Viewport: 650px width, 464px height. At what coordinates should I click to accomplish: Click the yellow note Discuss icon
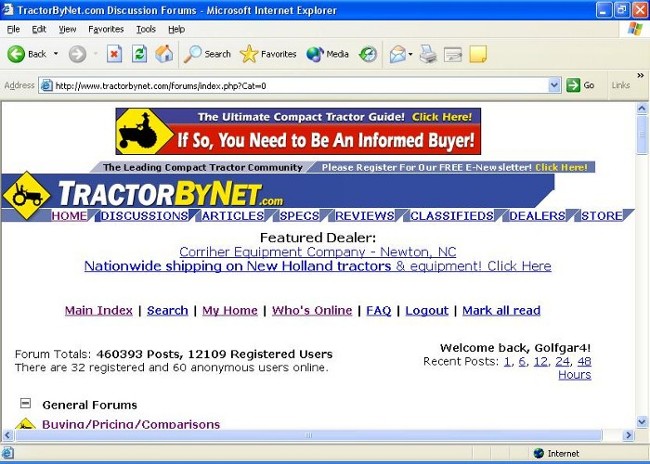click(478, 54)
